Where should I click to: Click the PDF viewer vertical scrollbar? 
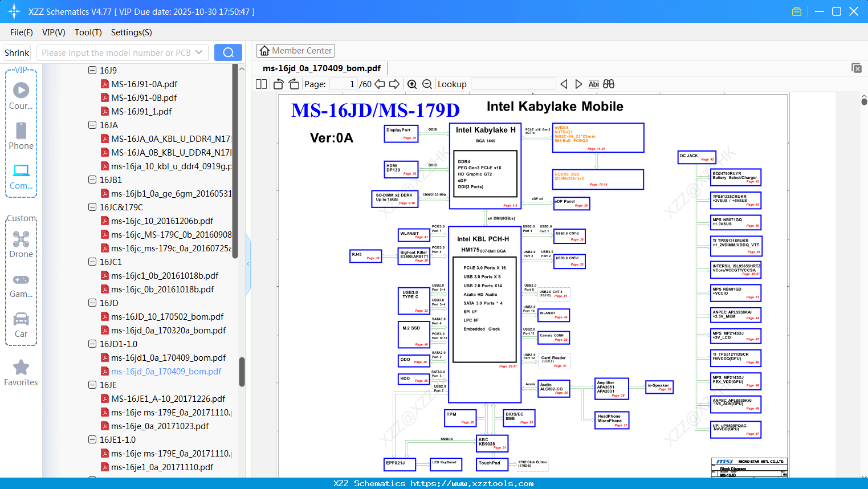coord(864,101)
